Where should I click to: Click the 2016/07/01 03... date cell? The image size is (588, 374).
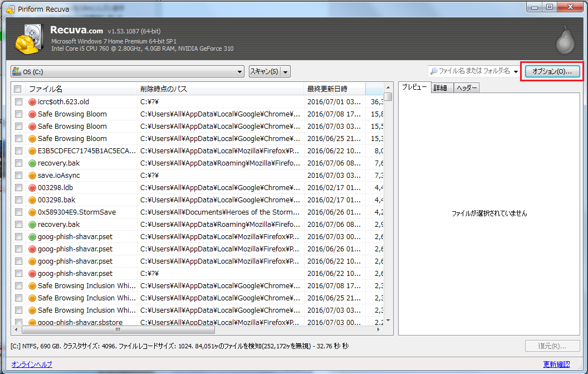[x=334, y=102]
